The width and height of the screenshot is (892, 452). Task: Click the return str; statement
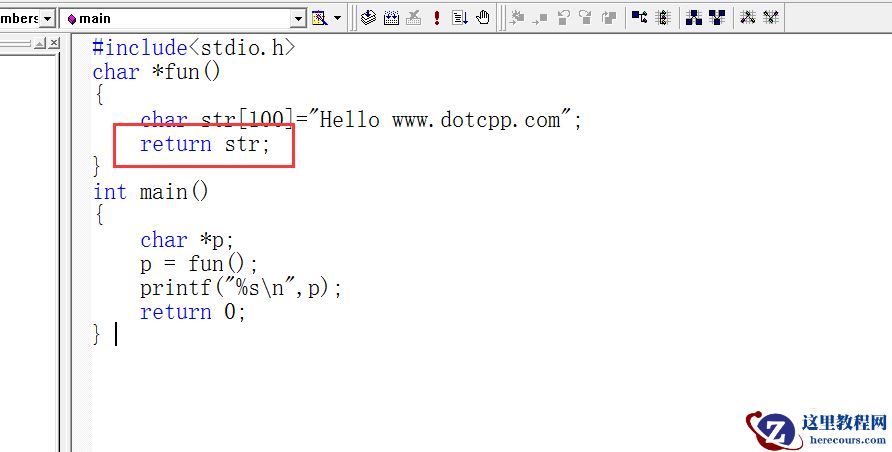coord(205,144)
